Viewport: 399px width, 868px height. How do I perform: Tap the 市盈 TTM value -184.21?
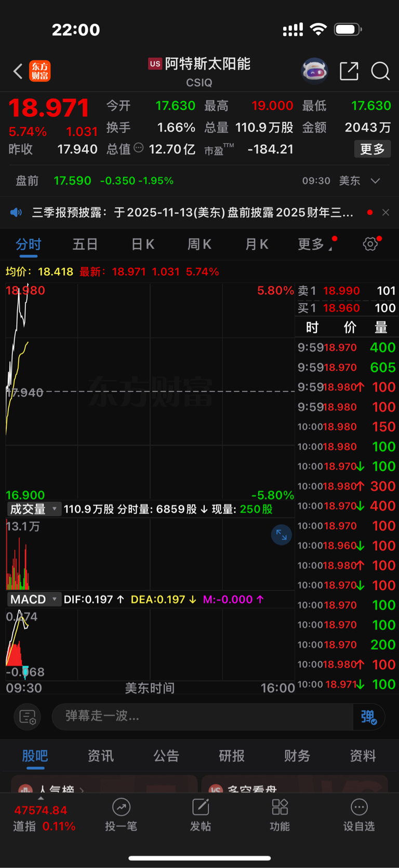coord(271,149)
